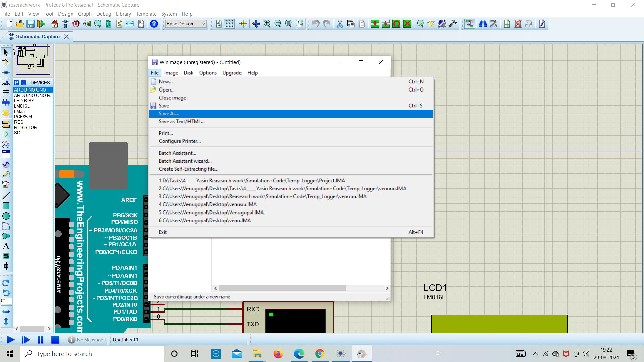The width and height of the screenshot is (644, 362).
Task: Click the pan/center view cross arrows icon
Action: click(256, 24)
